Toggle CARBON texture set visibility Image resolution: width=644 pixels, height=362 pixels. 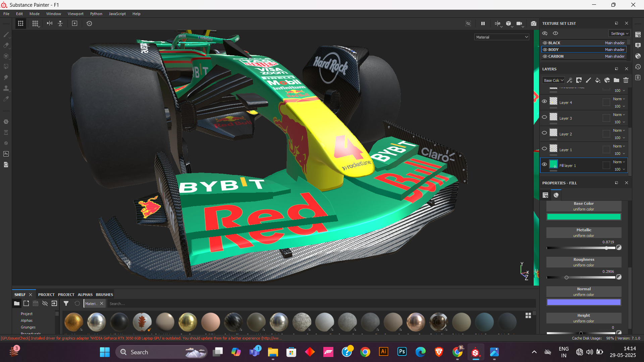[545, 56]
